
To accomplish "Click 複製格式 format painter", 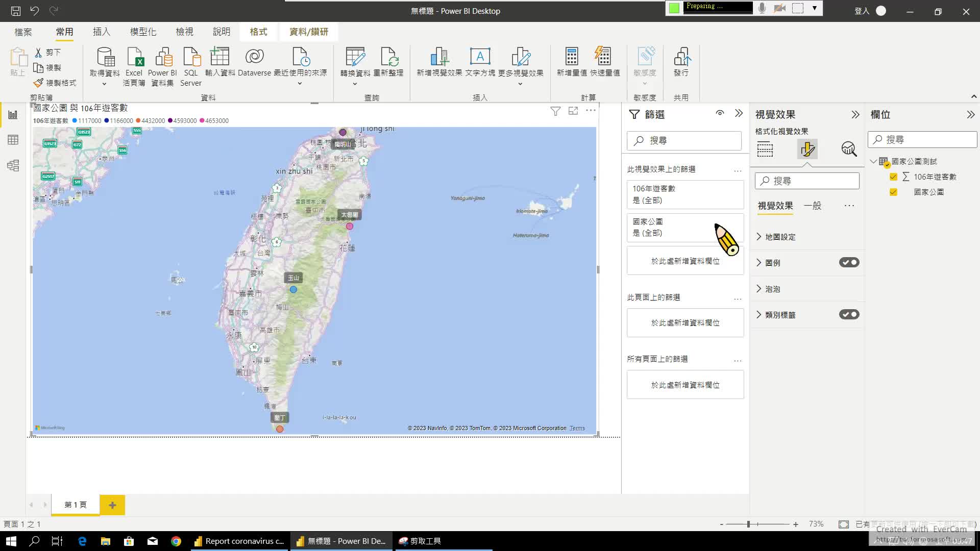I will point(55,83).
